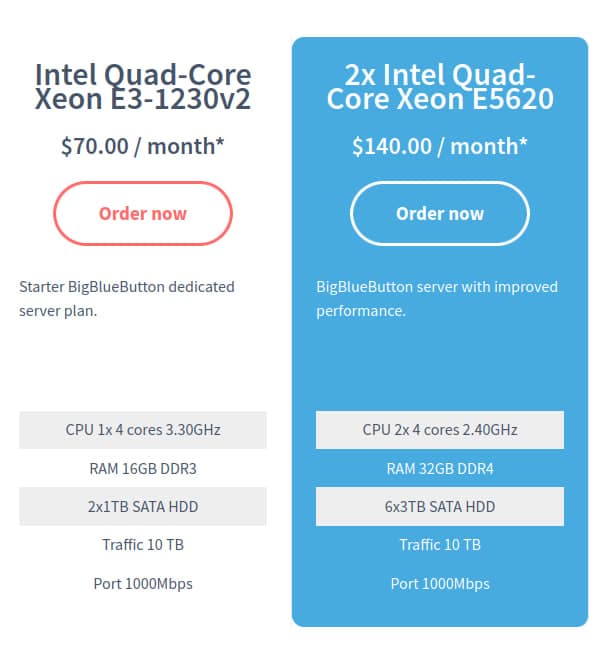Click Port 1000Mbps in the starter plan
The height and width of the screenshot is (648, 611).
pos(142,583)
